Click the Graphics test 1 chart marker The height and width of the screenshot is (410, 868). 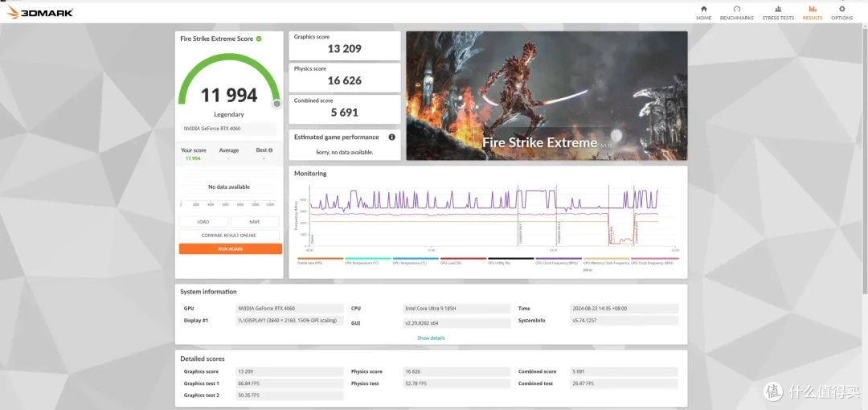click(520, 228)
